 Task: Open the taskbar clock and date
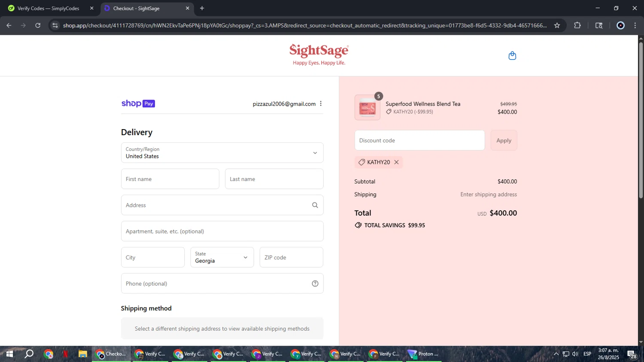point(608,354)
